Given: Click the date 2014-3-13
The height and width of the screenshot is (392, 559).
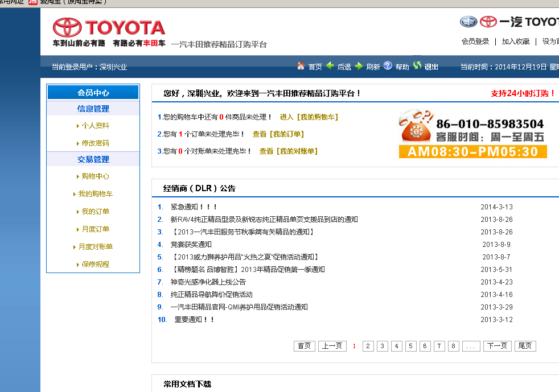Looking at the screenshot, I should click(496, 207).
